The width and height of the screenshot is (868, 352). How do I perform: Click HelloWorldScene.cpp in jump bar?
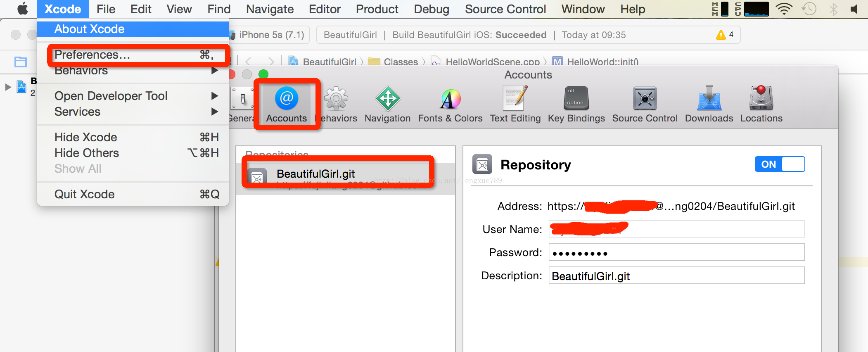click(x=486, y=62)
